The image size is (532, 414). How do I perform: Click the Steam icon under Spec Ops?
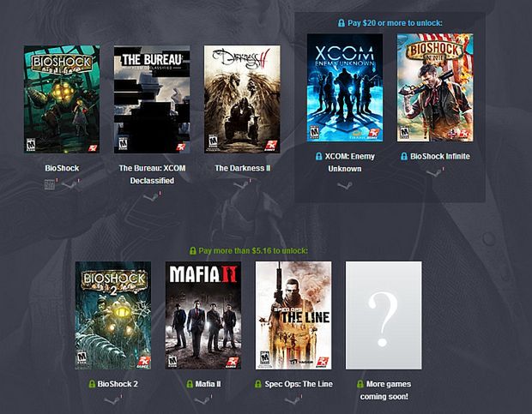[293, 400]
